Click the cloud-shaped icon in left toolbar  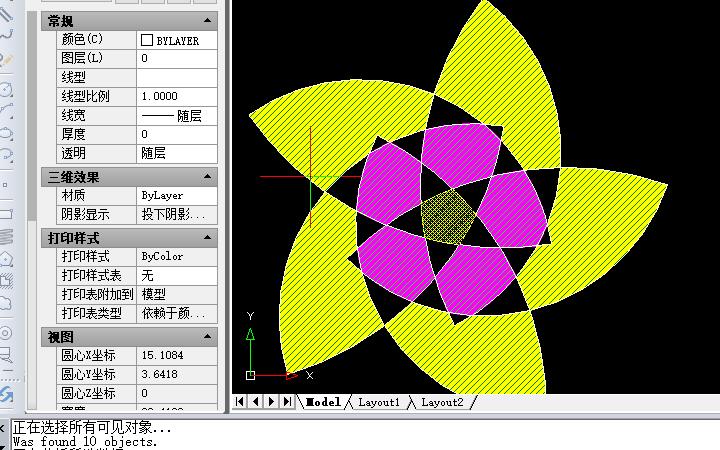click(x=6, y=303)
